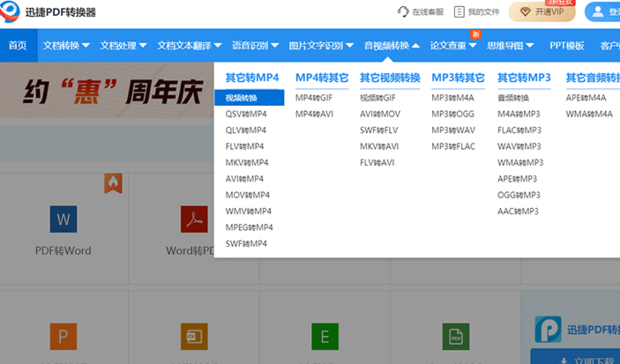This screenshot has height=364, width=620.
Task: Go to the 首页 tab
Action: [18, 45]
